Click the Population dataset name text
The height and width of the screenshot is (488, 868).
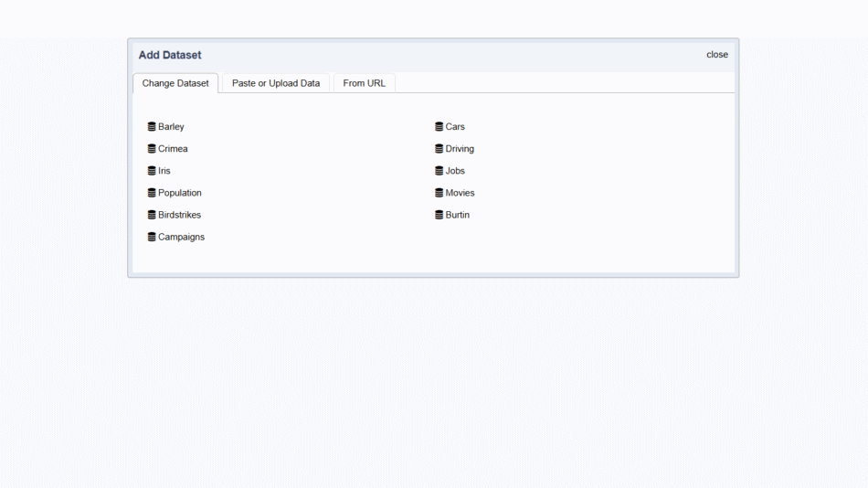(x=180, y=193)
